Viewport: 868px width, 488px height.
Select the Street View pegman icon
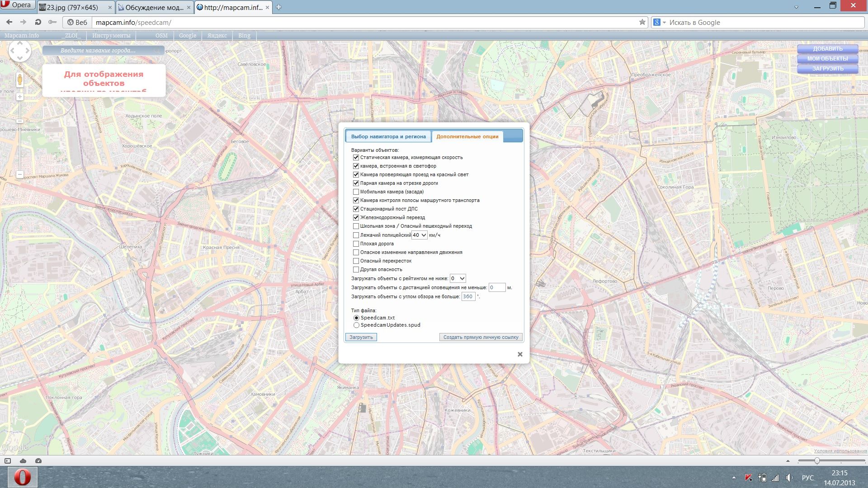pos(19,80)
